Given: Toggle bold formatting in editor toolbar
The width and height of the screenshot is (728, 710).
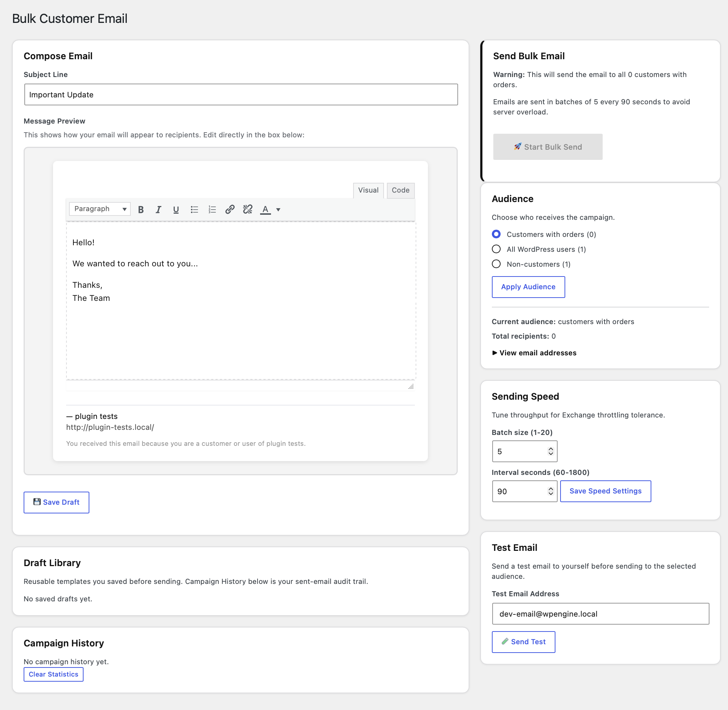Looking at the screenshot, I should [141, 210].
